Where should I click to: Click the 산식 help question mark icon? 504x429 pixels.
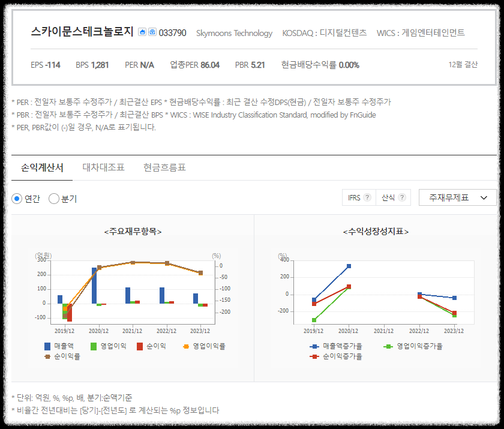(402, 197)
